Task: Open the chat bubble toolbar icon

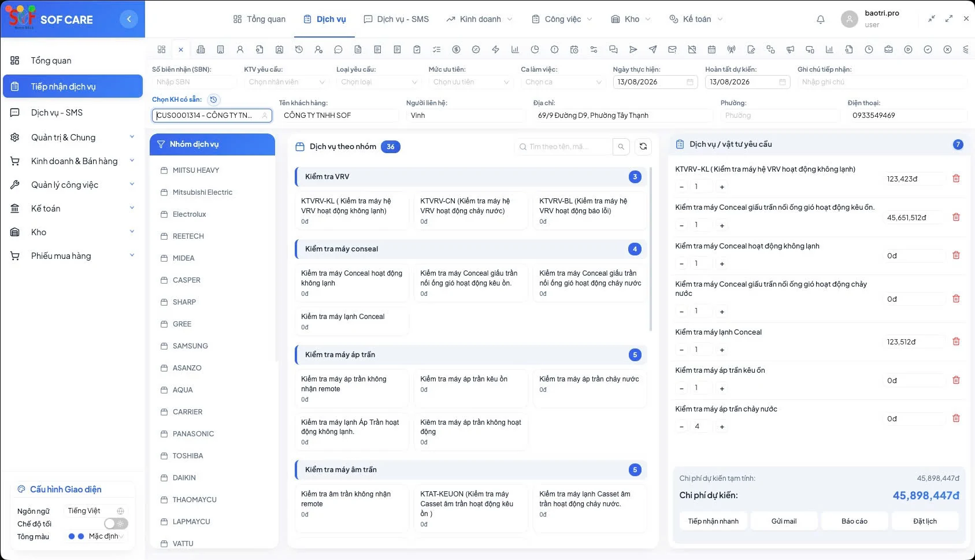Action: pos(338,50)
